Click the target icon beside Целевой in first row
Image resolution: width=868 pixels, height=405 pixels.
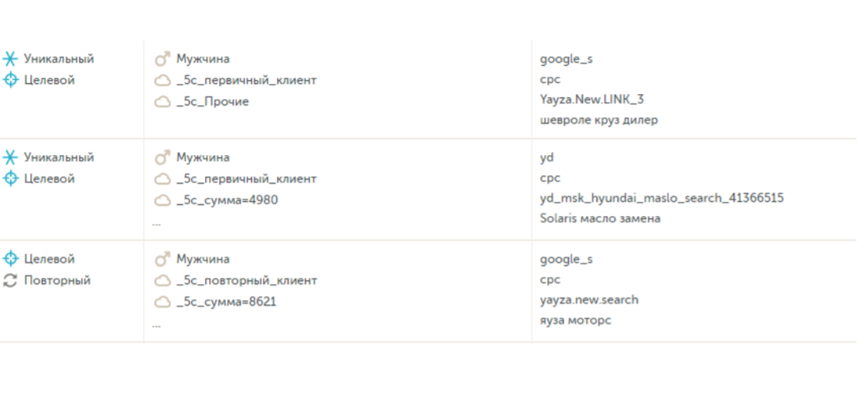point(10,80)
